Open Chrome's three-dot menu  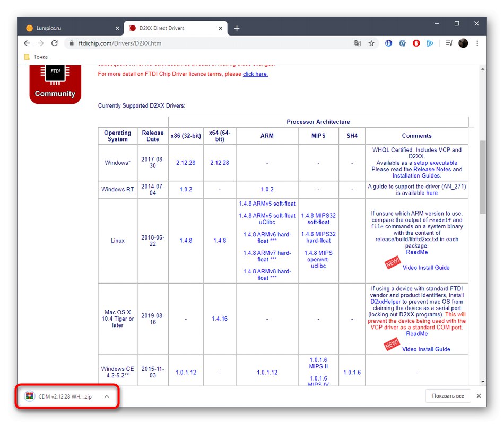477,43
